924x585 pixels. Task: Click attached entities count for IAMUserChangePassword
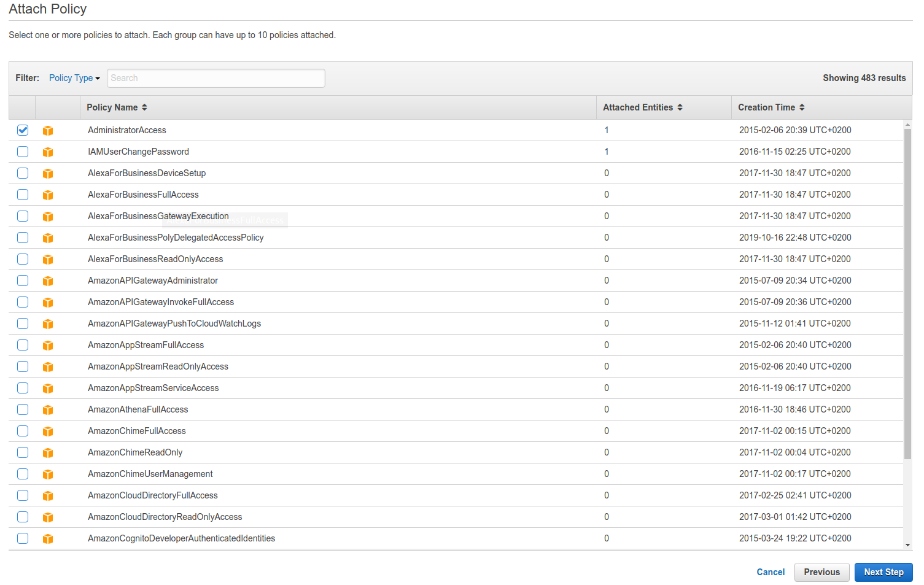point(607,152)
